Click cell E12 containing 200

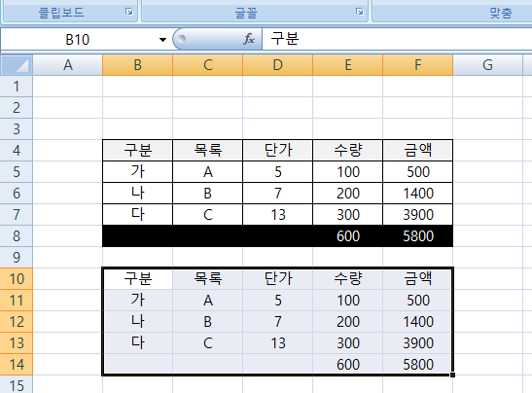point(348,321)
